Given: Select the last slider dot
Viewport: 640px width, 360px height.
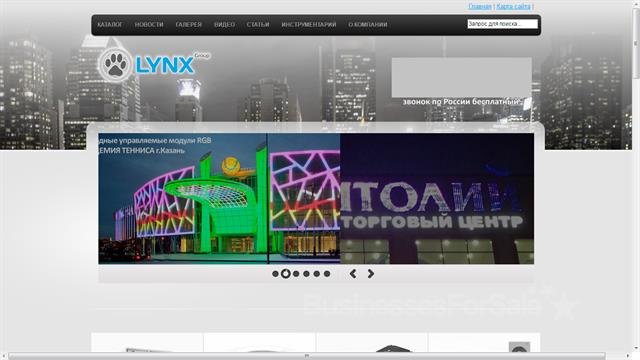Looking at the screenshot, I should coord(327,274).
